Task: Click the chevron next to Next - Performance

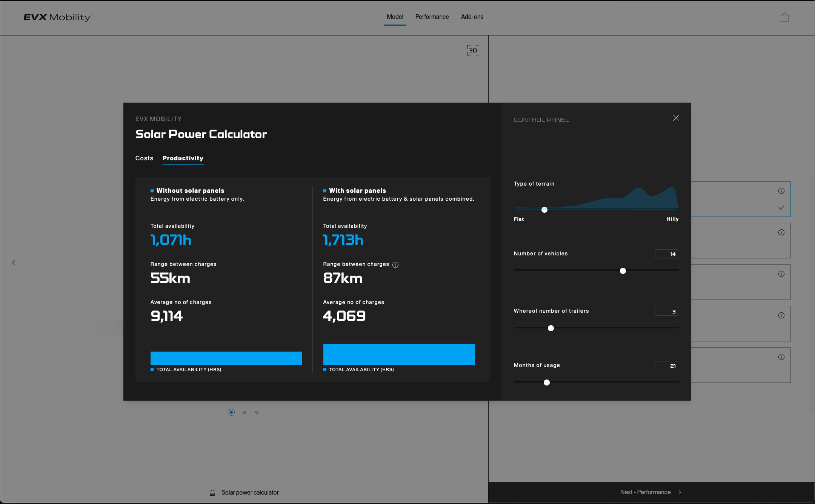Action: [680, 492]
